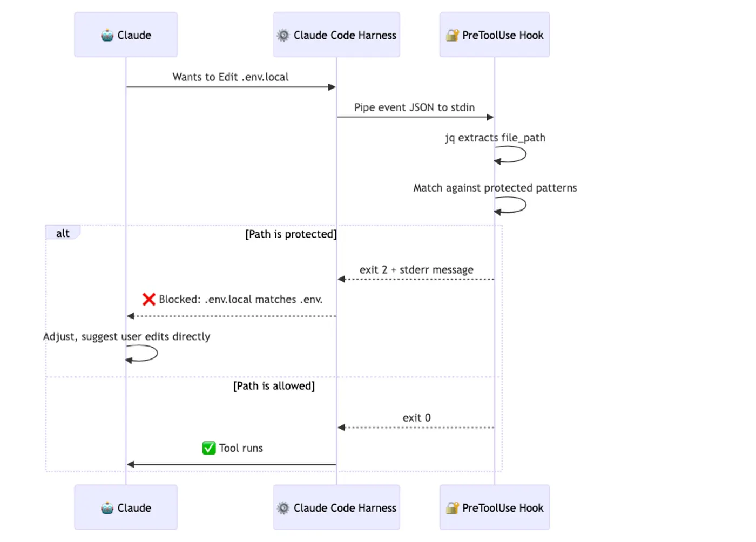Image resolution: width=756 pixels, height=542 pixels.
Task: Click the robot icon in bottom Claude box
Action: 107,508
